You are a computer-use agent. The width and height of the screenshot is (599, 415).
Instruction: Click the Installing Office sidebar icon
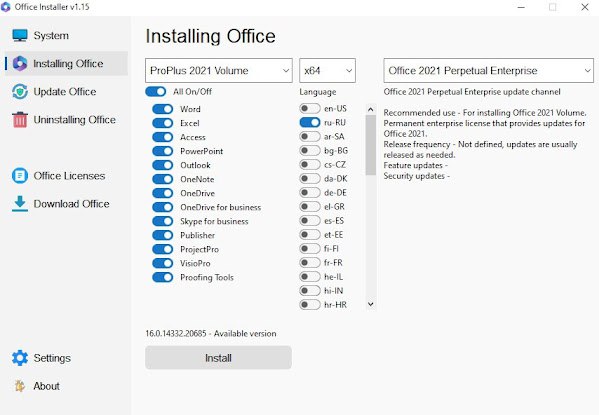[20, 63]
